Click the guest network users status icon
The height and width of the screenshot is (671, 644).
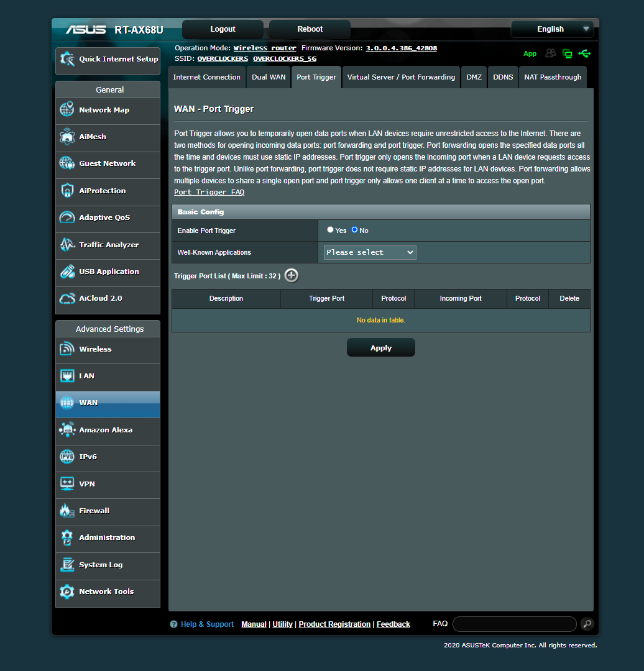point(551,53)
